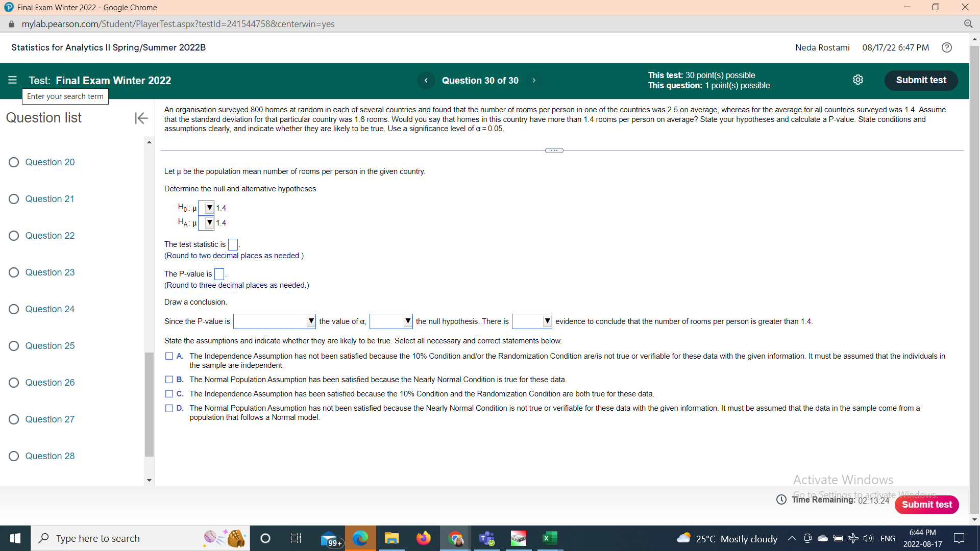Open the help icon near the date
Viewport: 980px width, 551px height.
coord(947,47)
